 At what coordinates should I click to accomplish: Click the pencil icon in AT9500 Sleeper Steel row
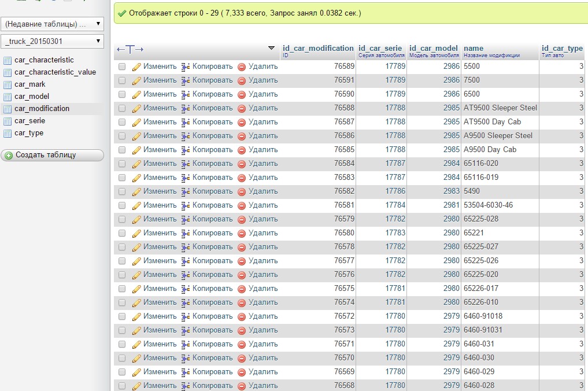[x=136, y=108]
